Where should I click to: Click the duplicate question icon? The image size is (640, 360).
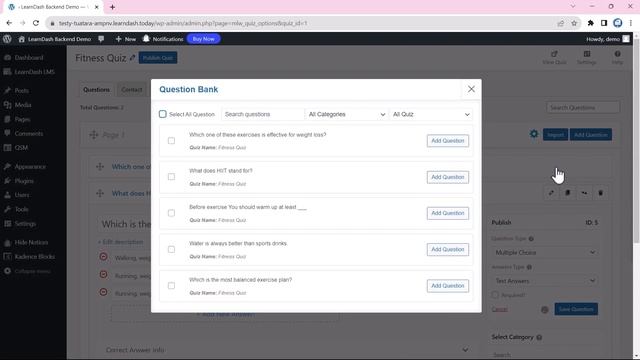pyautogui.click(x=567, y=193)
